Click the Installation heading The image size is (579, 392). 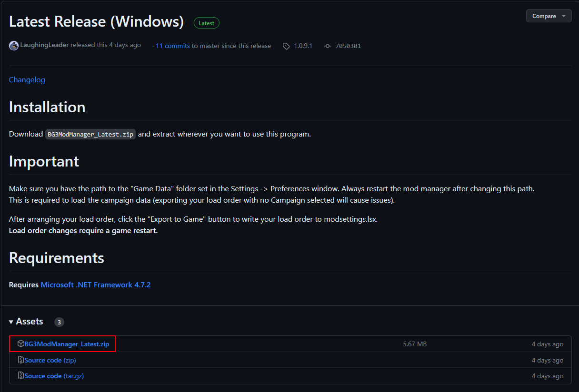tap(47, 107)
